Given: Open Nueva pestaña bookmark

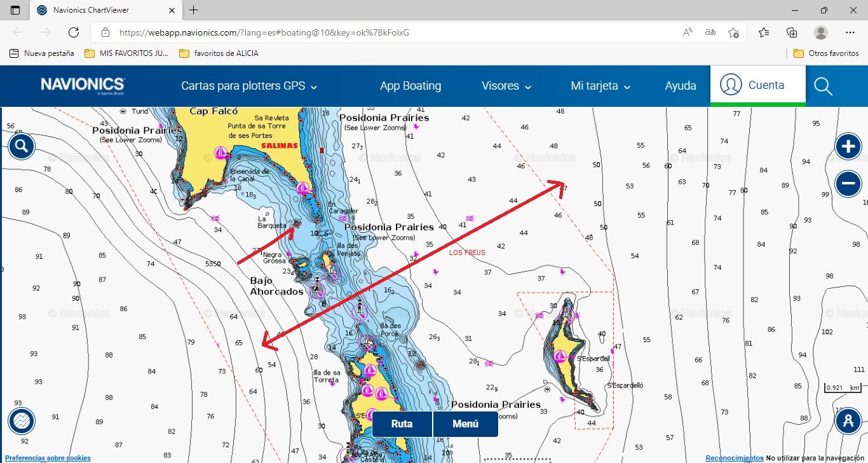Looking at the screenshot, I should coord(42,53).
